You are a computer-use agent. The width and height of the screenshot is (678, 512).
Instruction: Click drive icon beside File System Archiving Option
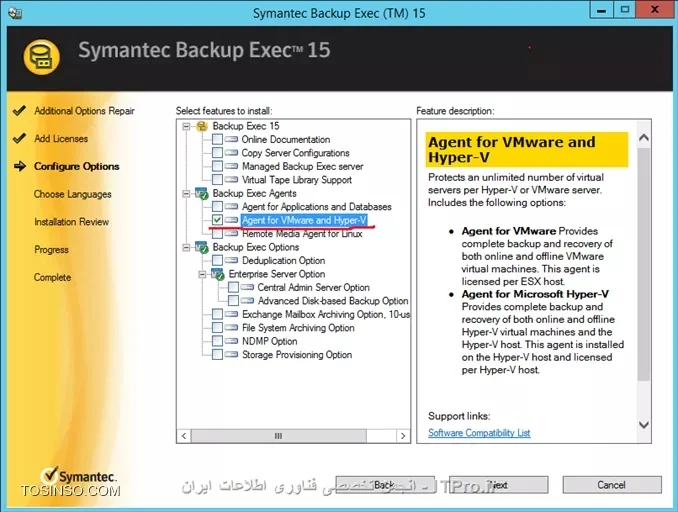pos(231,327)
